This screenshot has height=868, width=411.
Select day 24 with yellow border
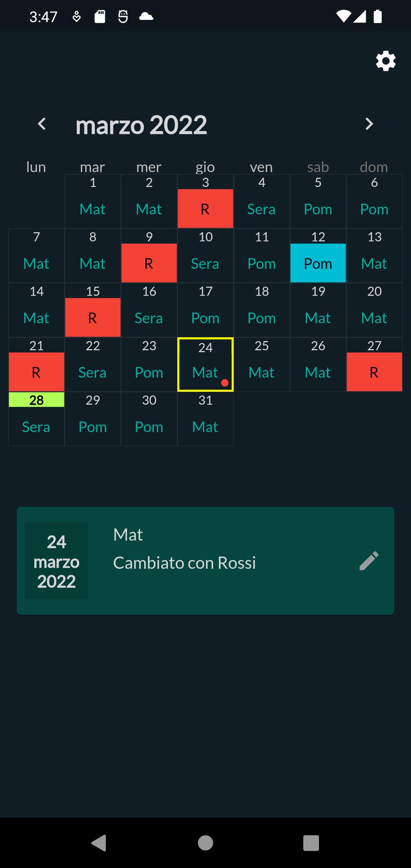click(x=205, y=364)
